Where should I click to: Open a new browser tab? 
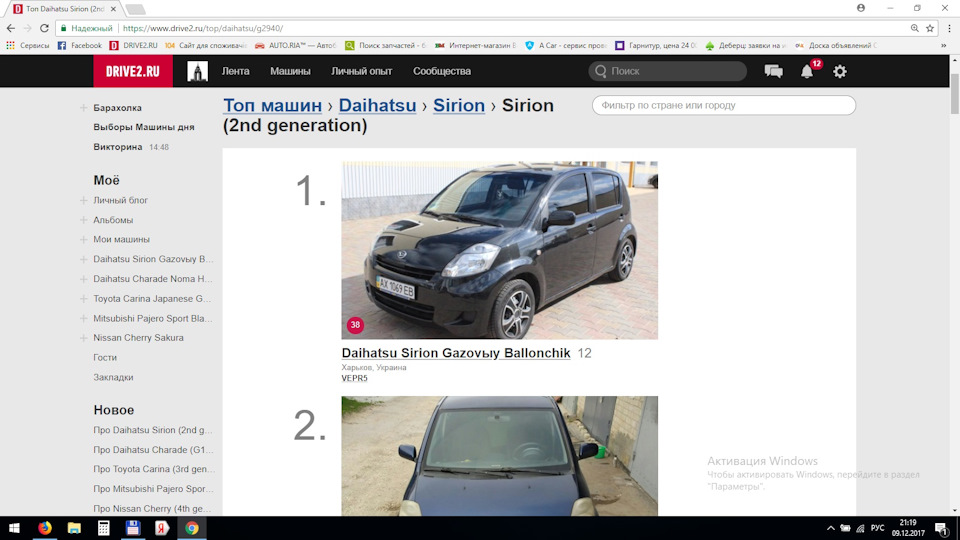pos(135,9)
